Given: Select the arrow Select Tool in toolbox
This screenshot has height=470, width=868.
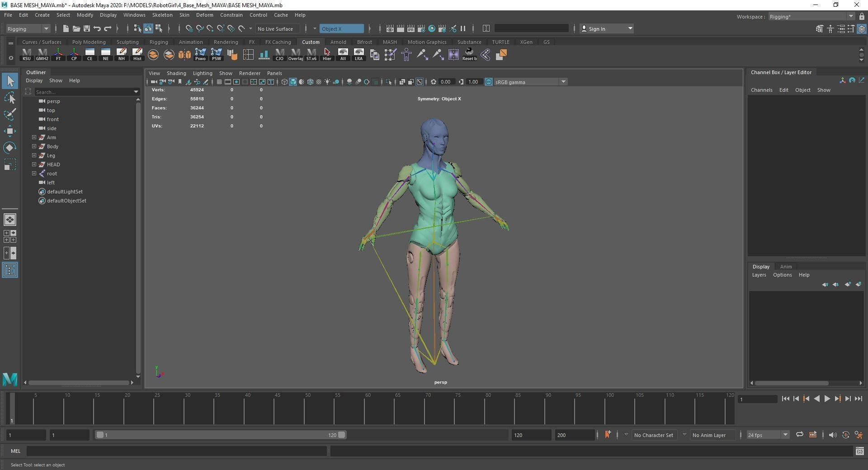Looking at the screenshot, I should click(10, 81).
